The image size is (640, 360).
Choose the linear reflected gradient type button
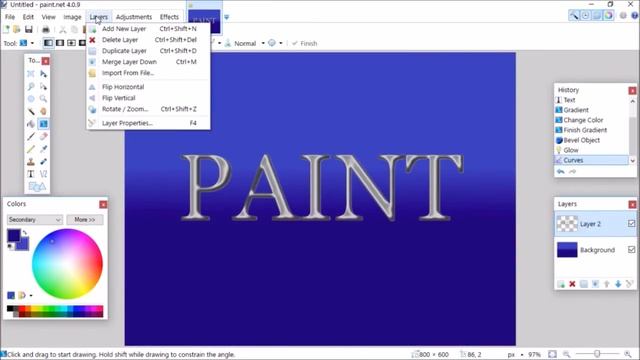[60, 43]
